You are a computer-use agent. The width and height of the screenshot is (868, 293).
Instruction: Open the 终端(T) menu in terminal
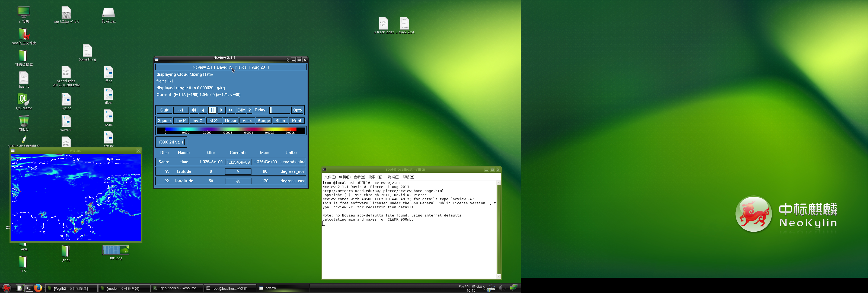tap(393, 177)
